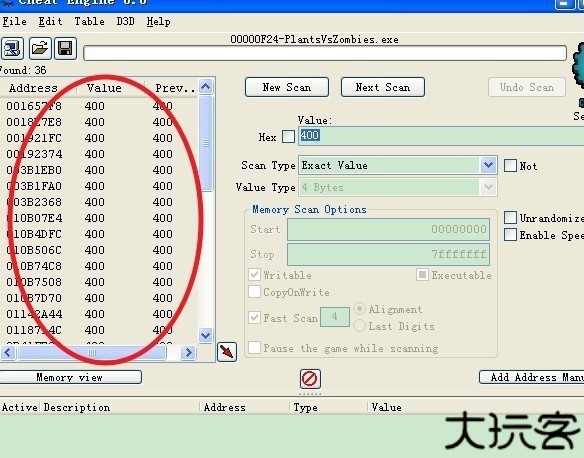Viewport: 584px width, 458px height.
Task: Select result row address 001921FC
Action: [99, 138]
